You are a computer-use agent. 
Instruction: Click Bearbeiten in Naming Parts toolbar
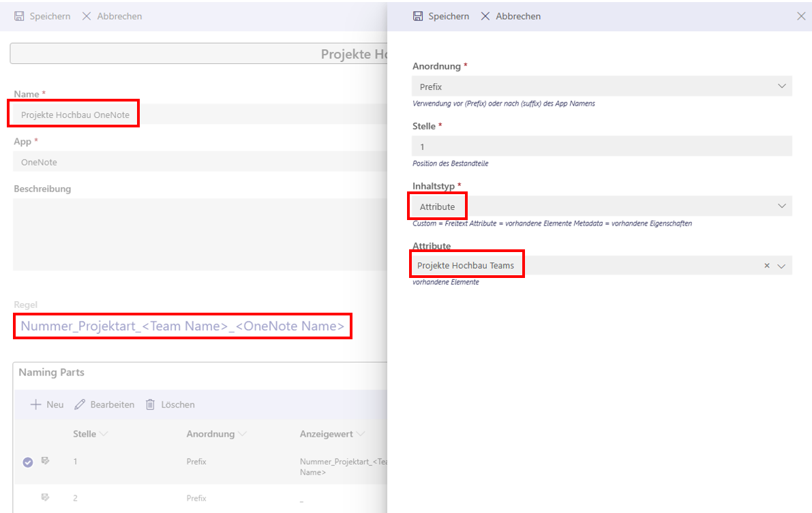tap(112, 405)
